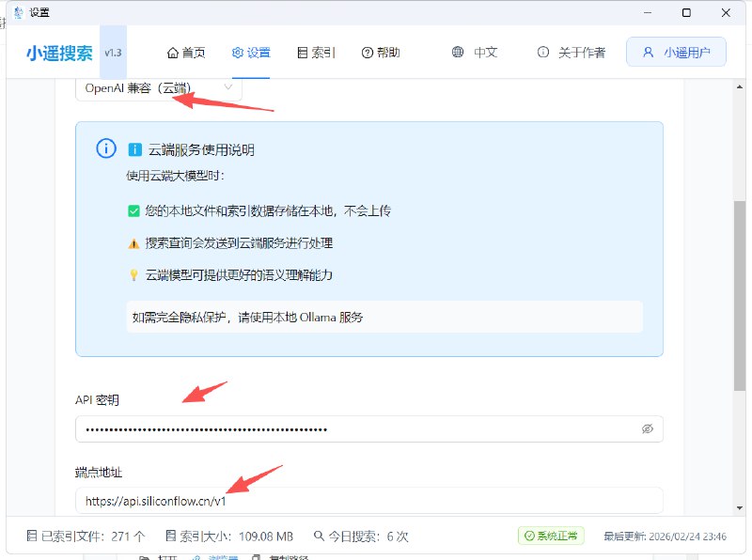Click the icon beside 索引大小
The width and height of the screenshot is (752, 560).
171,536
